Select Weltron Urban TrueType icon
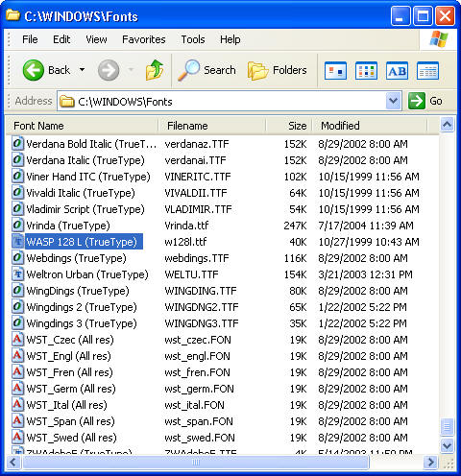Image resolution: width=461 pixels, height=476 pixels. point(17,274)
